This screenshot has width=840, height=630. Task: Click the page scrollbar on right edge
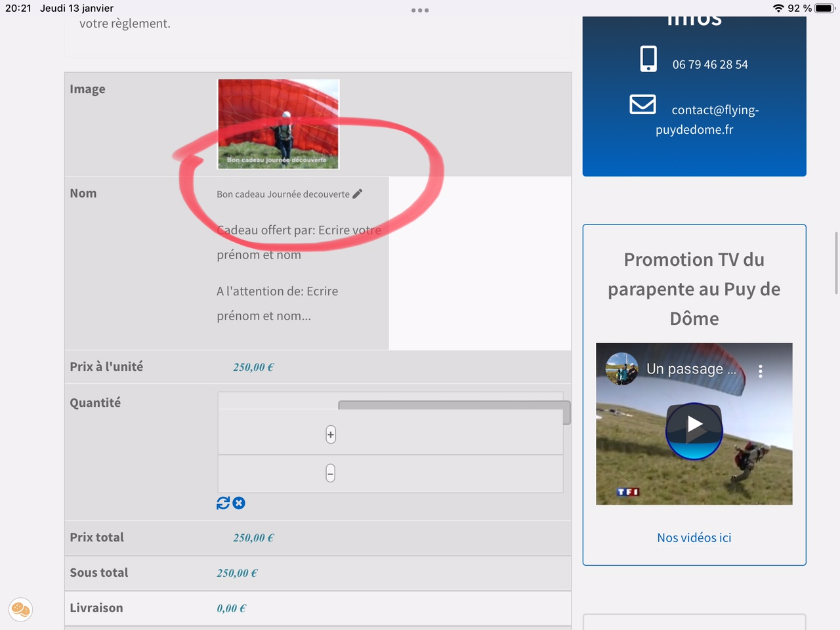pyautogui.click(x=835, y=262)
